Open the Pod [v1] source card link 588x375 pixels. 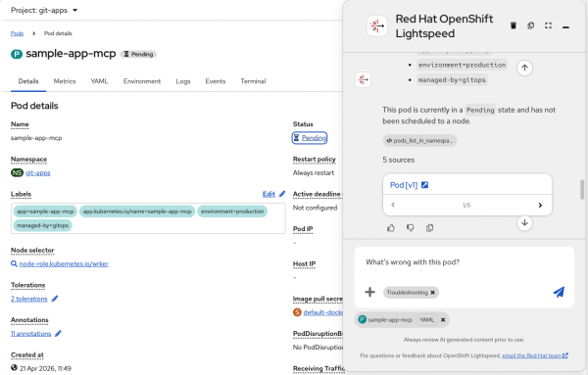coord(404,185)
